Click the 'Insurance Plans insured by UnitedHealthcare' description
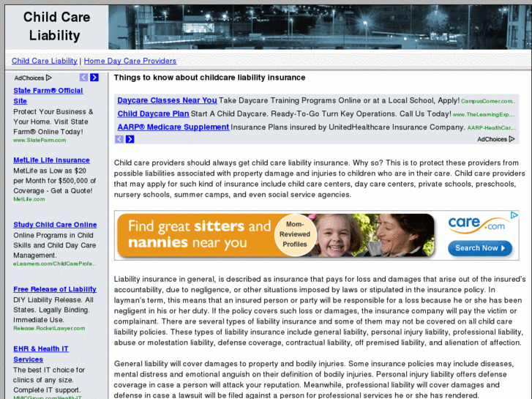The width and height of the screenshot is (532, 399). 348,127
